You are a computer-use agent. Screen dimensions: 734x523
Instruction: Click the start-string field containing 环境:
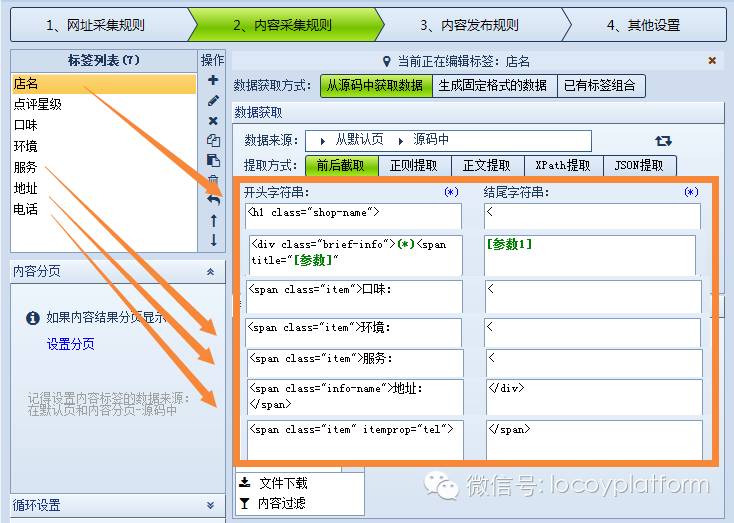[x=353, y=333]
